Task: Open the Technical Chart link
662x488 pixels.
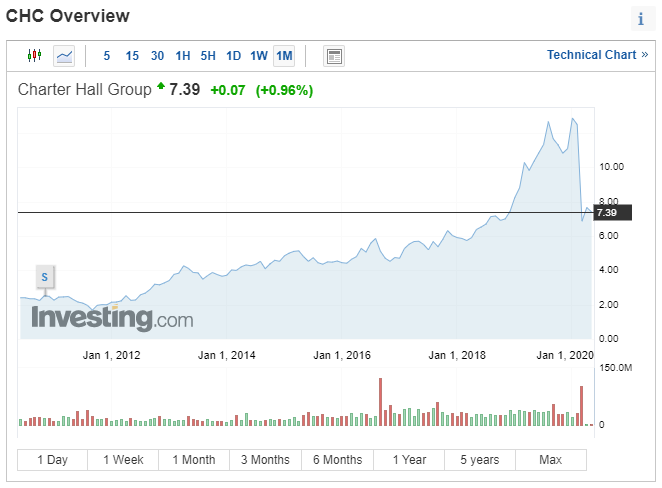Action: click(597, 55)
